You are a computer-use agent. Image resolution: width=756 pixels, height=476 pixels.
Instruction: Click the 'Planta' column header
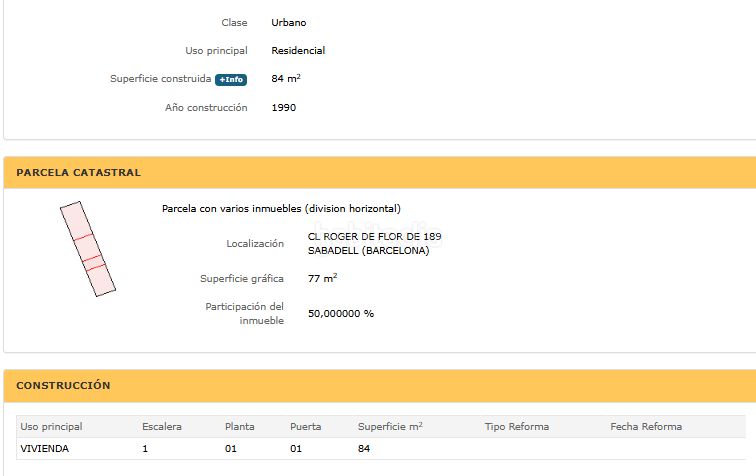click(240, 427)
